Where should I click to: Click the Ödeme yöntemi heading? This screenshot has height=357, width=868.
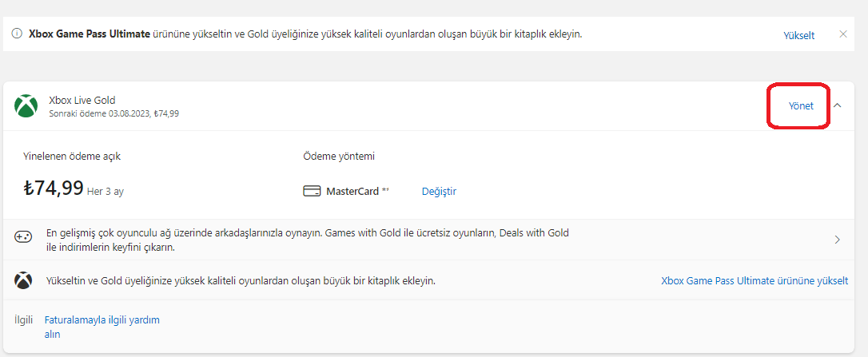339,156
